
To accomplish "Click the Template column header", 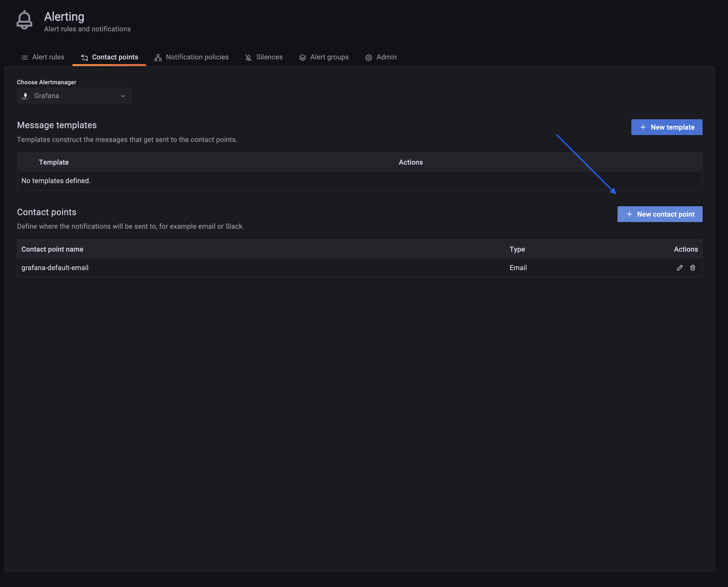I will tap(54, 162).
